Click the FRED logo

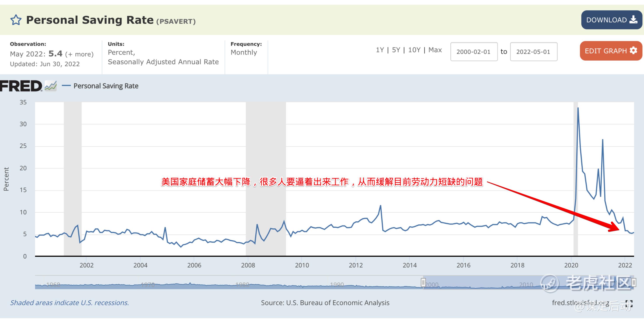point(21,86)
